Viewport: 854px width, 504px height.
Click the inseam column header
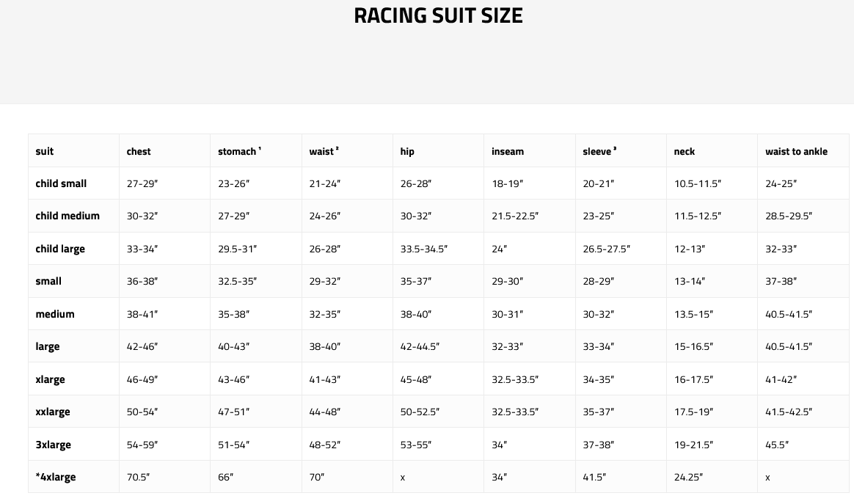[x=508, y=151]
